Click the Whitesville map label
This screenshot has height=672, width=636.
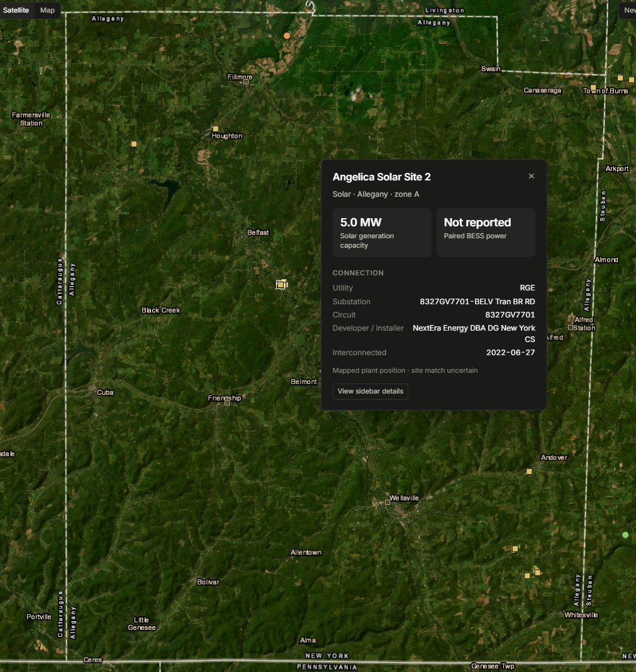[581, 615]
